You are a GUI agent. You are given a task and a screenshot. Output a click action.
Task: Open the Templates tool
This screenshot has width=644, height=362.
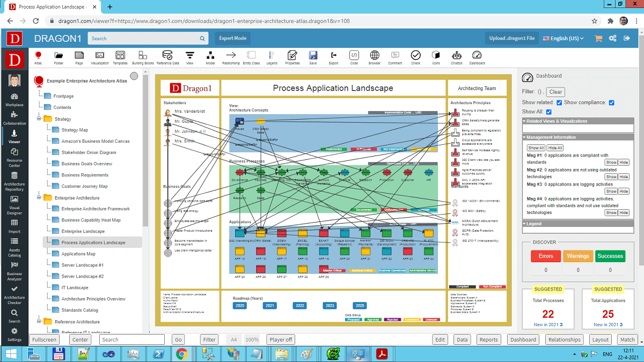click(120, 57)
